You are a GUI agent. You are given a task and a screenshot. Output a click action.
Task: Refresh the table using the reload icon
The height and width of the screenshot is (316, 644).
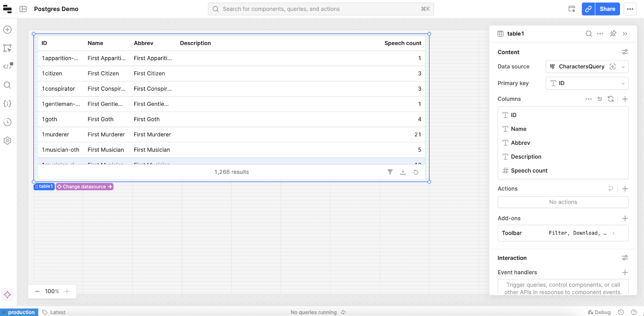click(x=416, y=172)
